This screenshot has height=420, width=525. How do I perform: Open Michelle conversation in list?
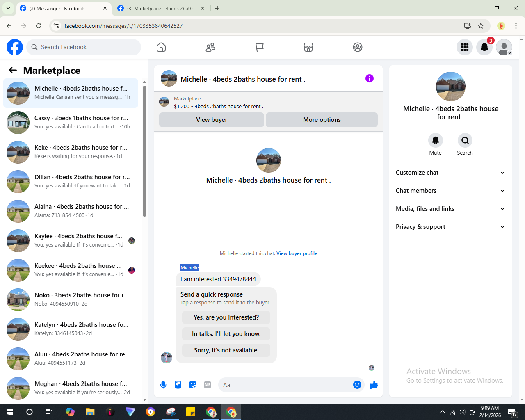71,93
